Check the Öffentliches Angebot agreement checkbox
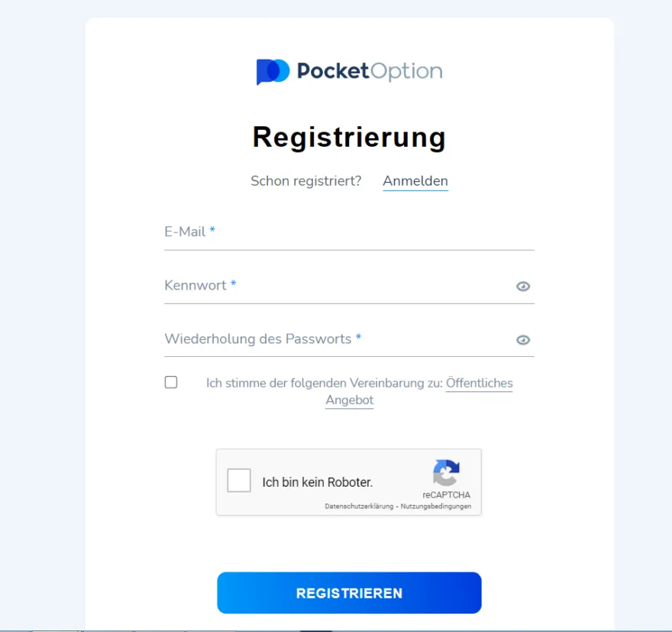 tap(171, 382)
